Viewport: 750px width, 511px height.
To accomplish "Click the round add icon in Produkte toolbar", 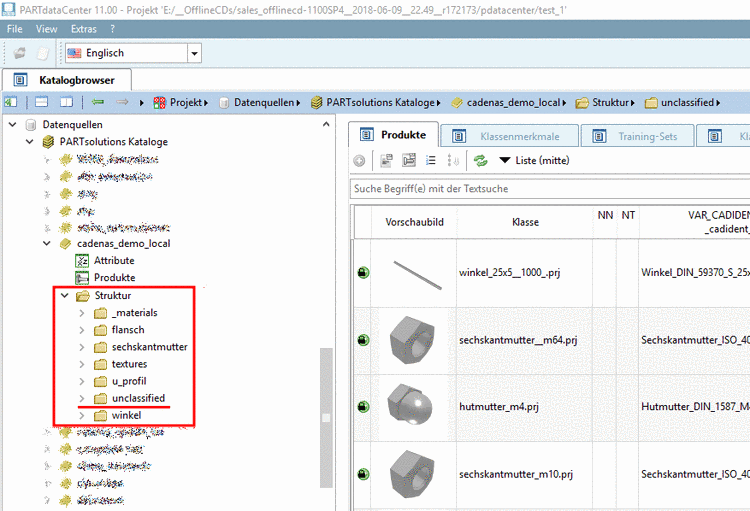I will (359, 161).
